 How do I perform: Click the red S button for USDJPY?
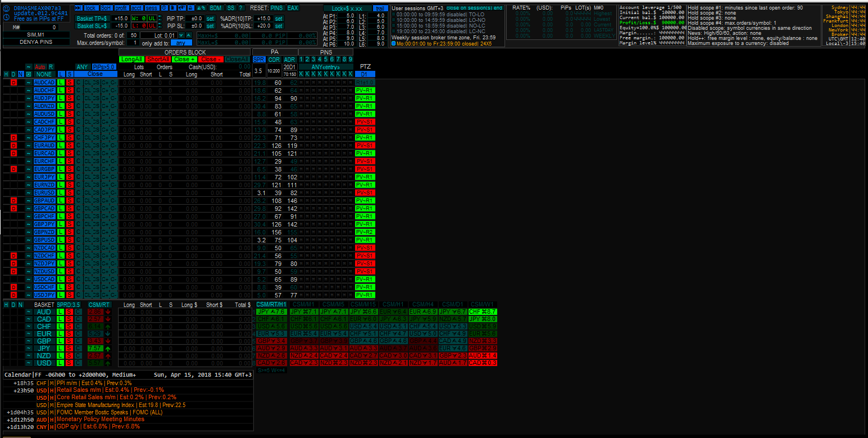click(70, 295)
